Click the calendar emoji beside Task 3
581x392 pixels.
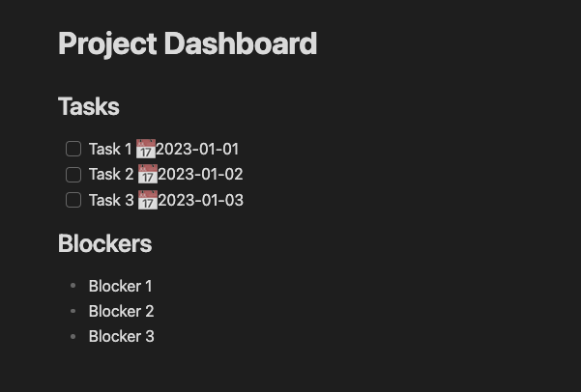148,200
